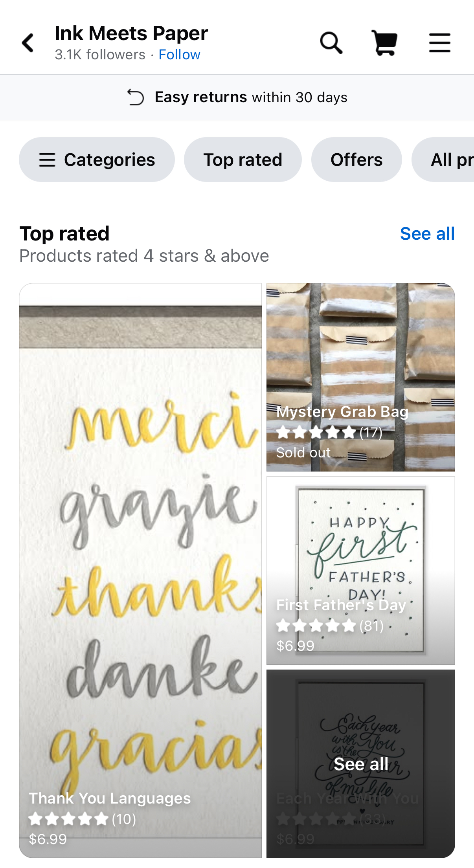Tap the list icon in Categories chip
This screenshot has width=474, height=868.
point(47,160)
